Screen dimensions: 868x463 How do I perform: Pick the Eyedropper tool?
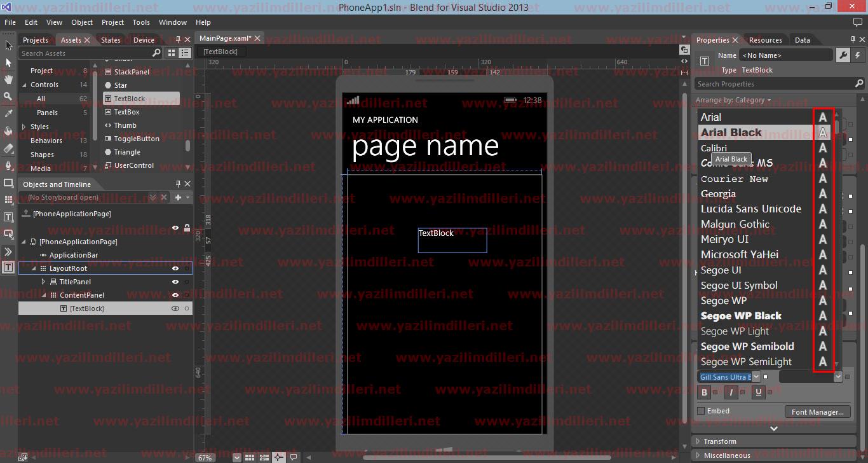pyautogui.click(x=8, y=113)
